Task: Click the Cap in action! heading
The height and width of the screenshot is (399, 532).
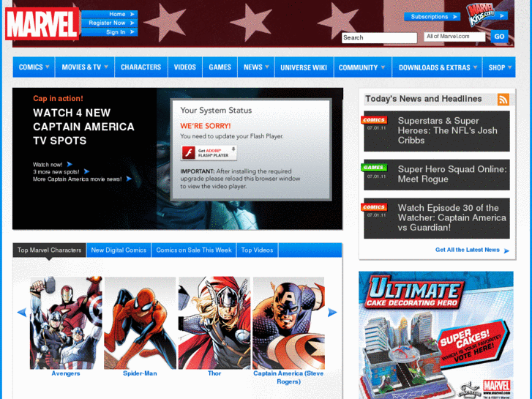Action: coord(58,99)
